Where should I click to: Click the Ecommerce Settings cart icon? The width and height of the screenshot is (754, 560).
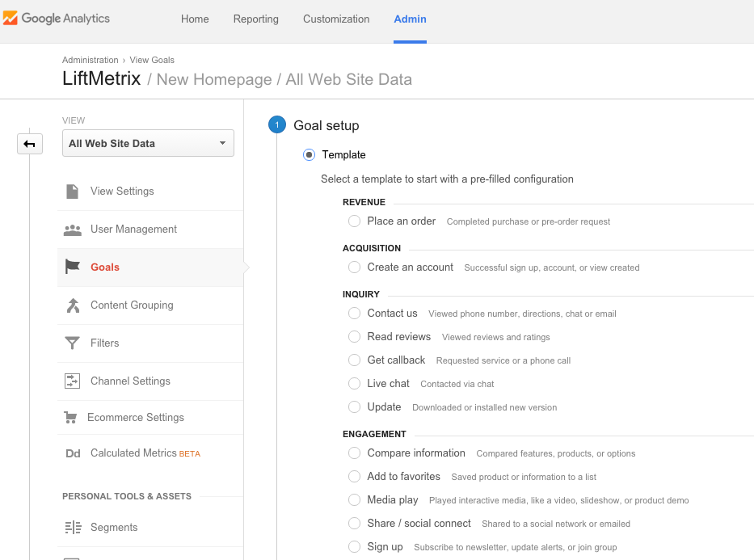pyautogui.click(x=72, y=418)
